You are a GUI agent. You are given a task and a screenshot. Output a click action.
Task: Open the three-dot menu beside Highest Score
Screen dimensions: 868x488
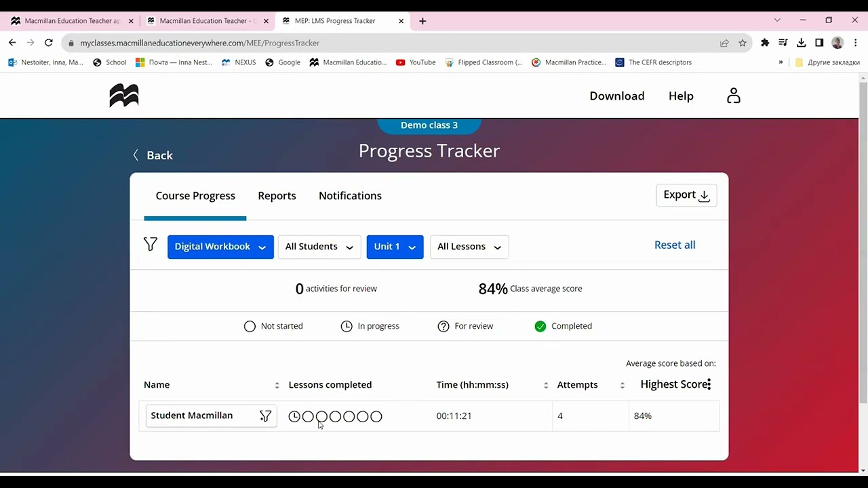(x=709, y=384)
